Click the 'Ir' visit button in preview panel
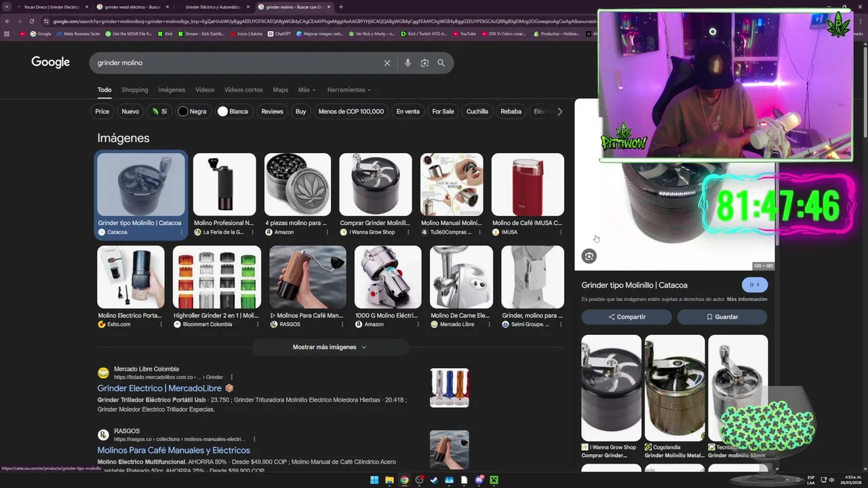Screen dimensions: 868x488 click(x=755, y=285)
